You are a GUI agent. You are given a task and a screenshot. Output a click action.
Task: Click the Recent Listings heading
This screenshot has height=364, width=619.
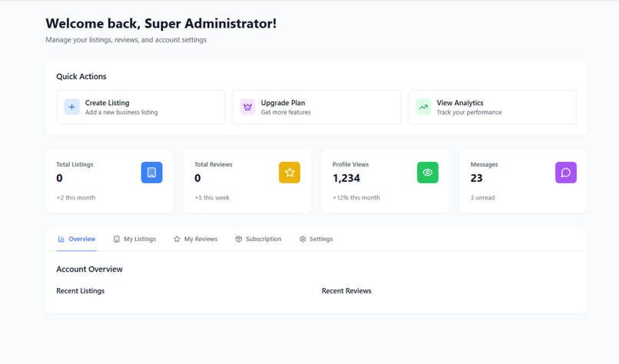(x=81, y=290)
